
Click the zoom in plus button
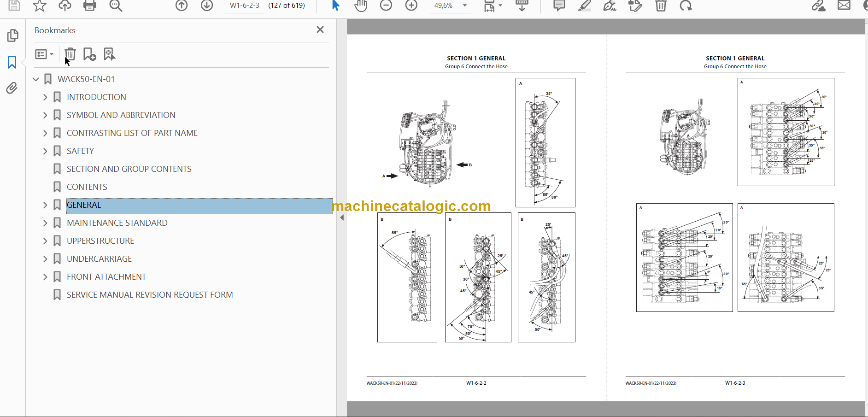(411, 6)
